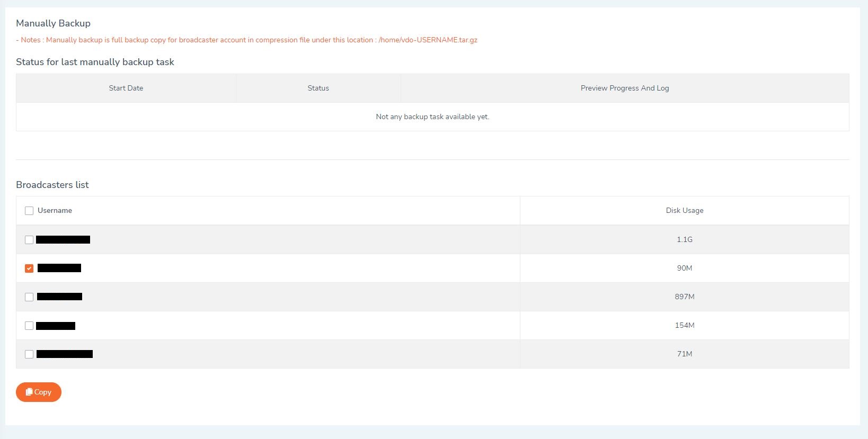This screenshot has height=439, width=868.
Task: Click the Status column header
Action: 318,88
